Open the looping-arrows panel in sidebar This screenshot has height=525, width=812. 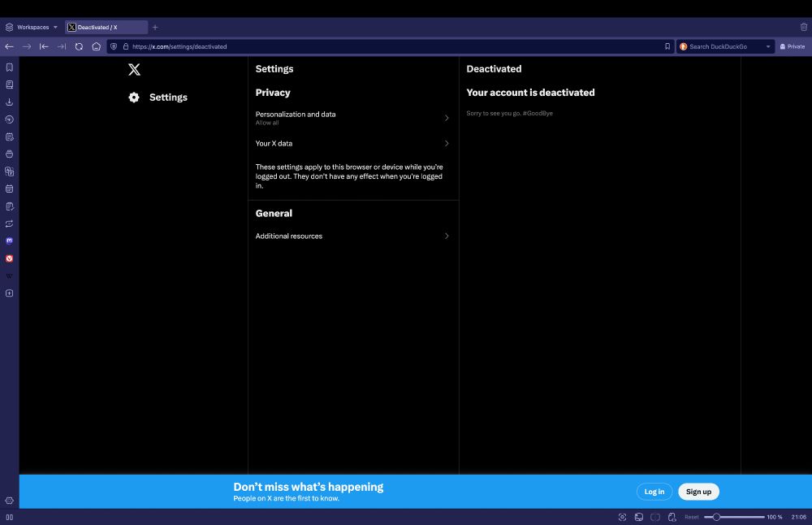tap(9, 223)
